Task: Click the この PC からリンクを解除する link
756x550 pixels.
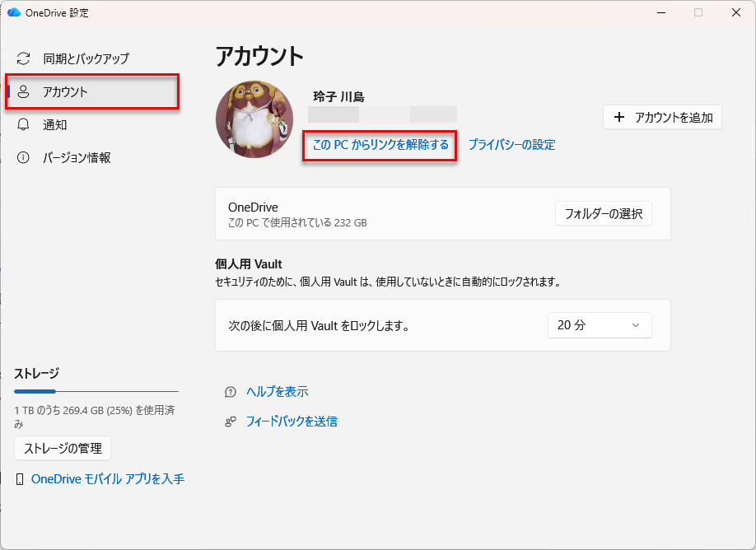Action: 380,145
